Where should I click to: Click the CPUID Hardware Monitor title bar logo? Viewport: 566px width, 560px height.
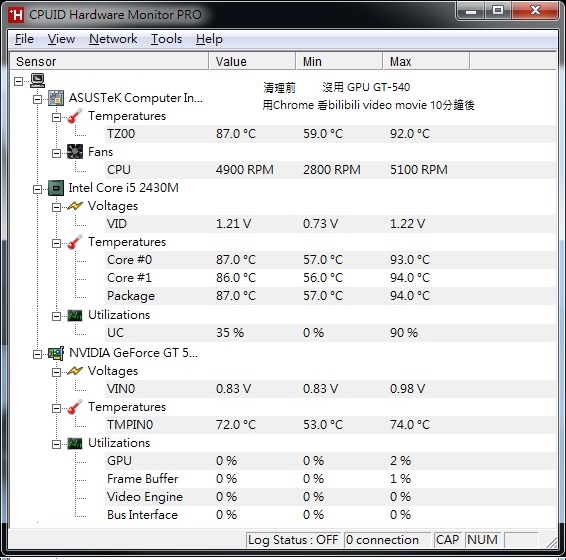[16, 15]
